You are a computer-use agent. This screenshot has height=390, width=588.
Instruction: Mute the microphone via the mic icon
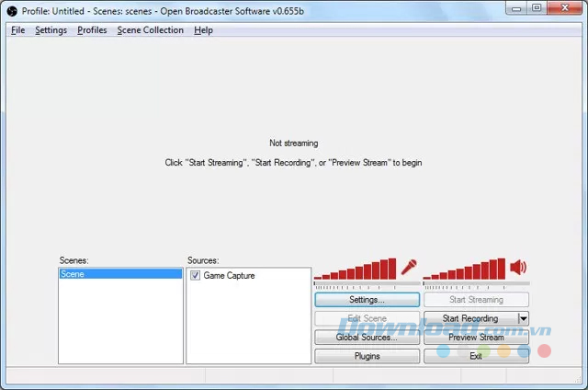coord(409,268)
